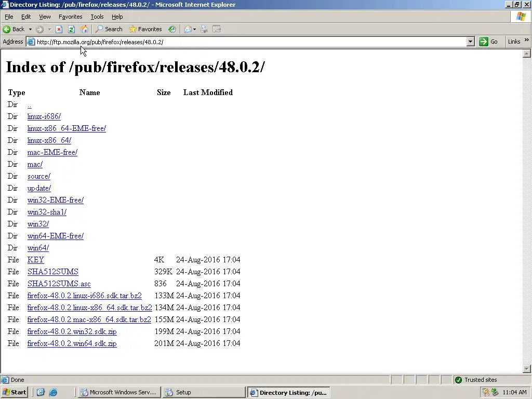The height and width of the screenshot is (399, 532).
Task: Open the mac-EME-free/ directory link
Action: (52, 152)
